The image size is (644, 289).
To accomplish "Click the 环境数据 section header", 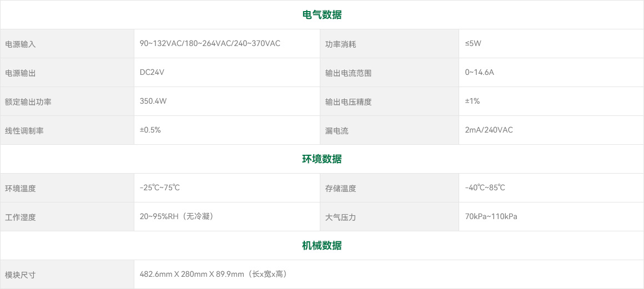I will point(322,159).
